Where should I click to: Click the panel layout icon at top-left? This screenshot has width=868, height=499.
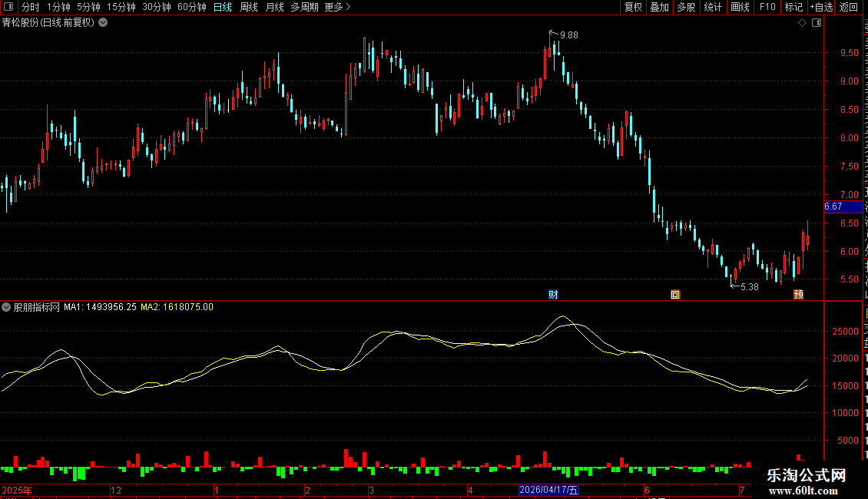pos(8,7)
